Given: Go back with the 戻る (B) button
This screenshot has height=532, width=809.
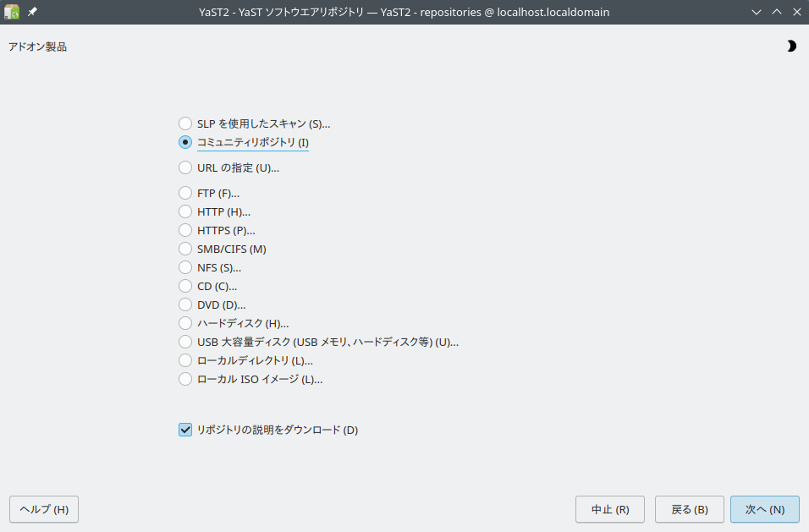Looking at the screenshot, I should pyautogui.click(x=690, y=509).
